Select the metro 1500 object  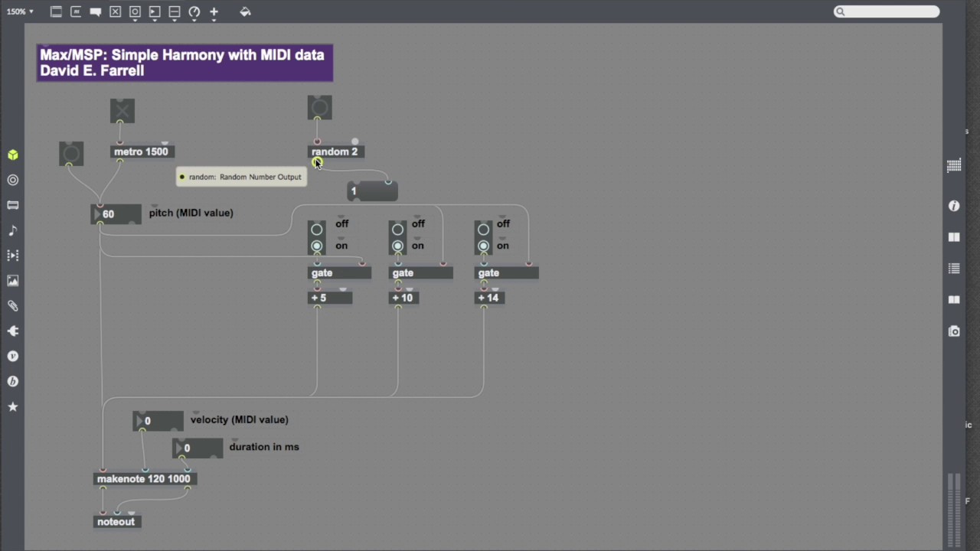click(141, 152)
